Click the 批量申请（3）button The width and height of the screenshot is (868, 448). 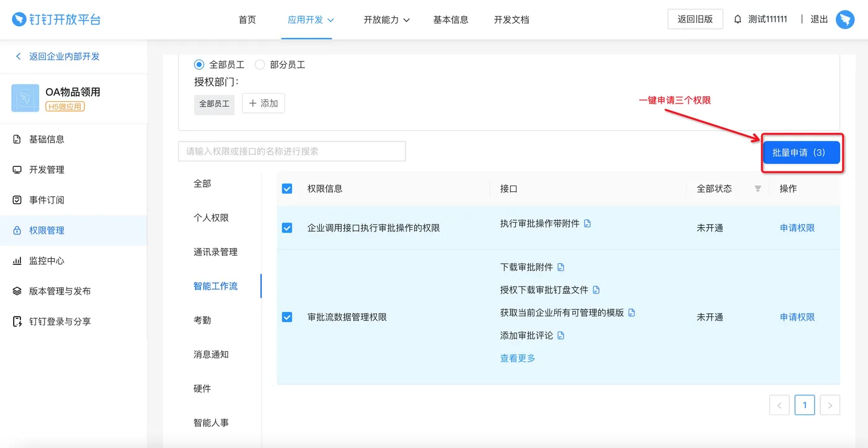tap(802, 153)
